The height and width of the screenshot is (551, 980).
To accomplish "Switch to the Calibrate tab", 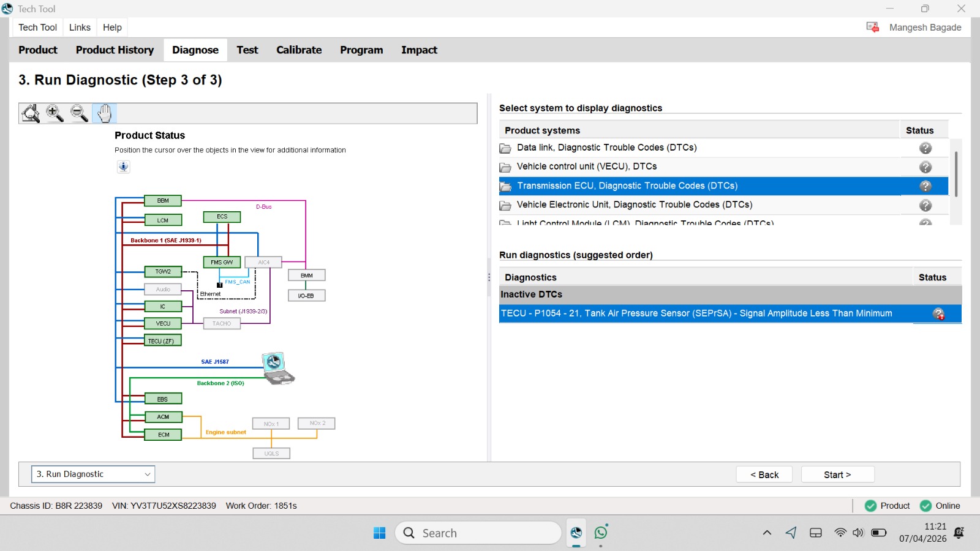I will (299, 50).
